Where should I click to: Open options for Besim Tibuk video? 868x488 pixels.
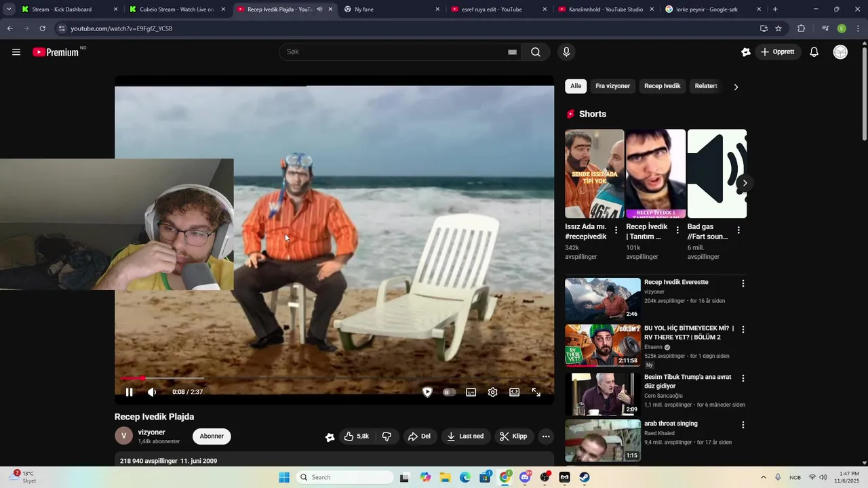(x=743, y=378)
